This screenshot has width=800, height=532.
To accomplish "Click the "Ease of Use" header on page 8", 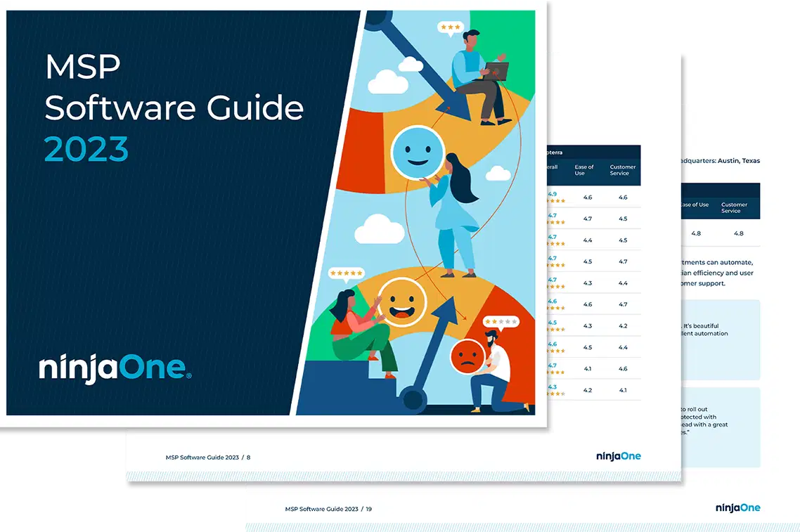I will 583,170.
